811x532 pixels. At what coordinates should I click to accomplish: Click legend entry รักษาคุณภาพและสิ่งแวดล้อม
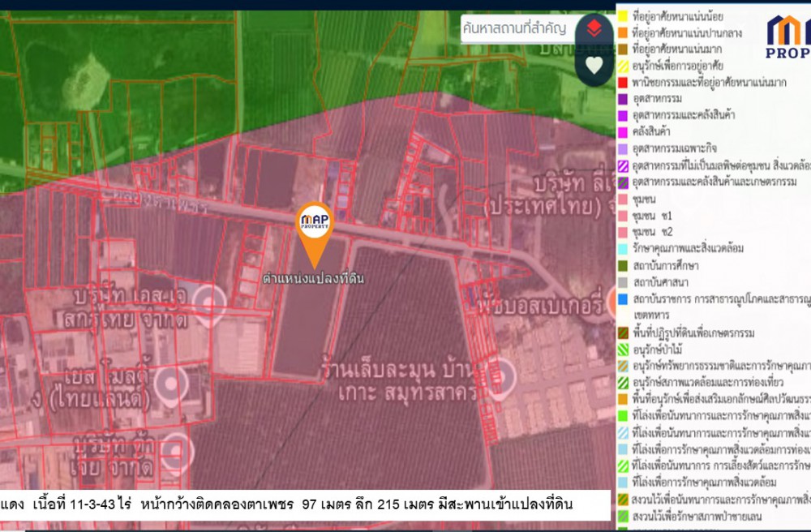pyautogui.click(x=688, y=248)
